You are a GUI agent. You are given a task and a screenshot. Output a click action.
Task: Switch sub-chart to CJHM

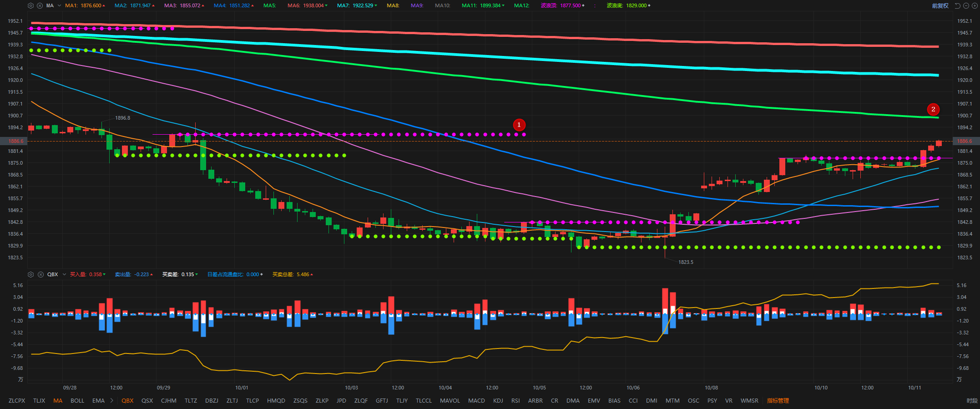coord(169,400)
